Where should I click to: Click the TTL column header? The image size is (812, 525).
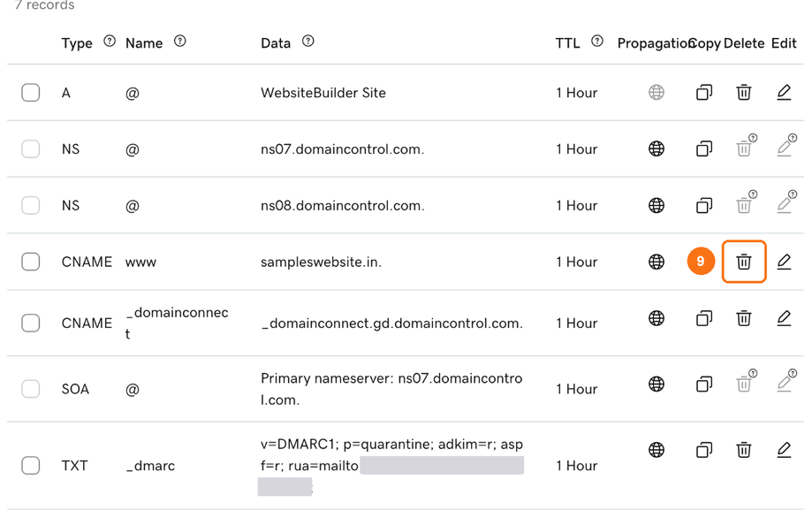point(567,43)
